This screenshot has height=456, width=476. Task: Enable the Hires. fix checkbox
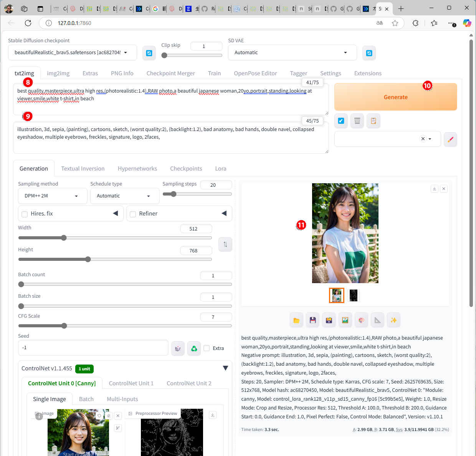[25, 214]
